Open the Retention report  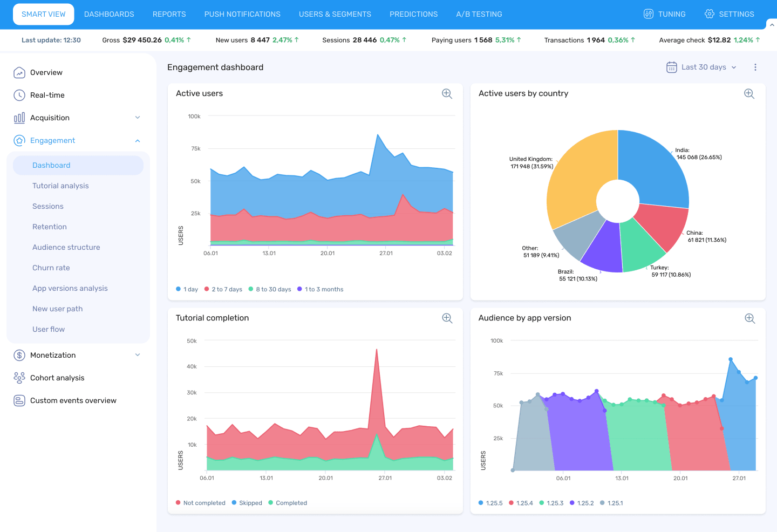click(x=49, y=227)
